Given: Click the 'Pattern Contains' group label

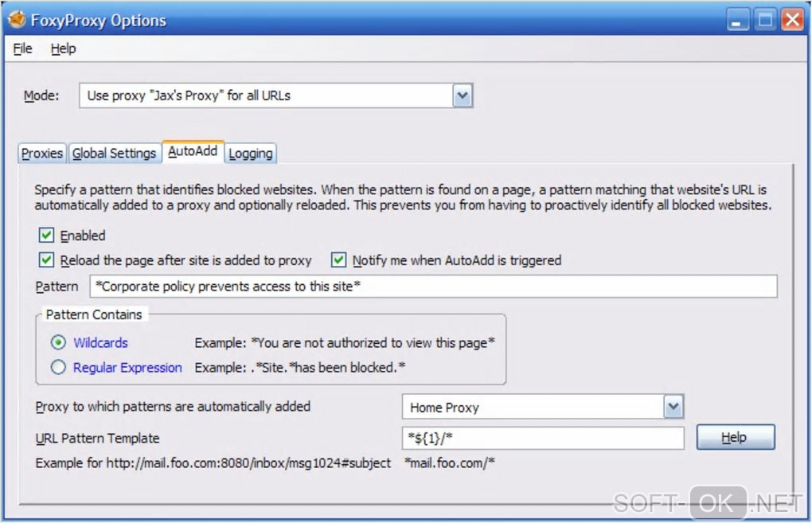Looking at the screenshot, I should click(94, 314).
